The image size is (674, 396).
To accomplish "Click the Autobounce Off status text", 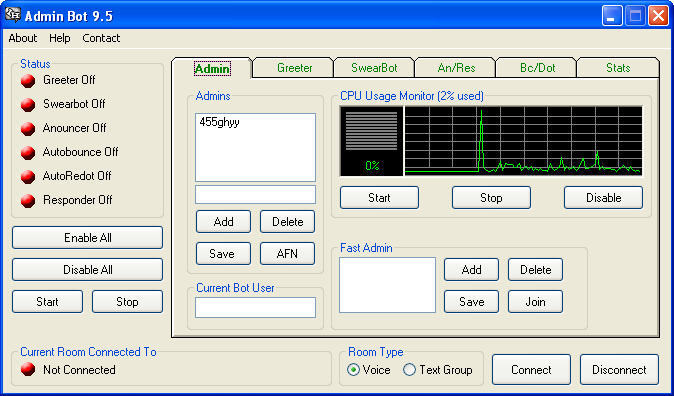I will pos(80,152).
